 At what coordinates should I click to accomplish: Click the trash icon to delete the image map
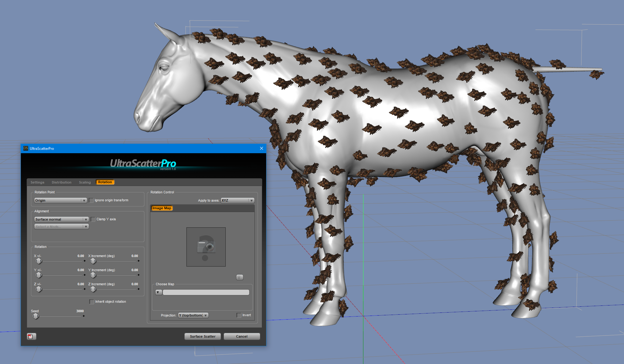click(x=239, y=277)
